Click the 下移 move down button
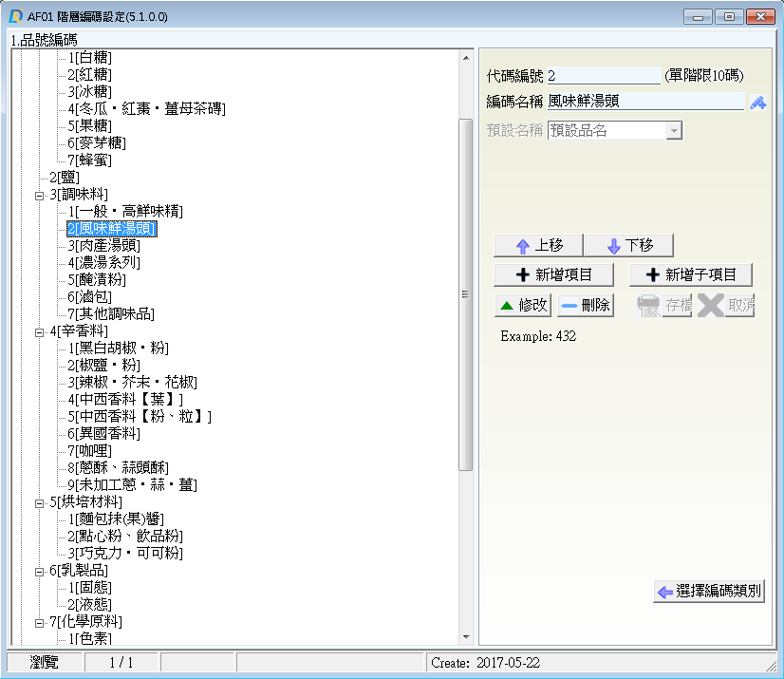 tap(629, 245)
